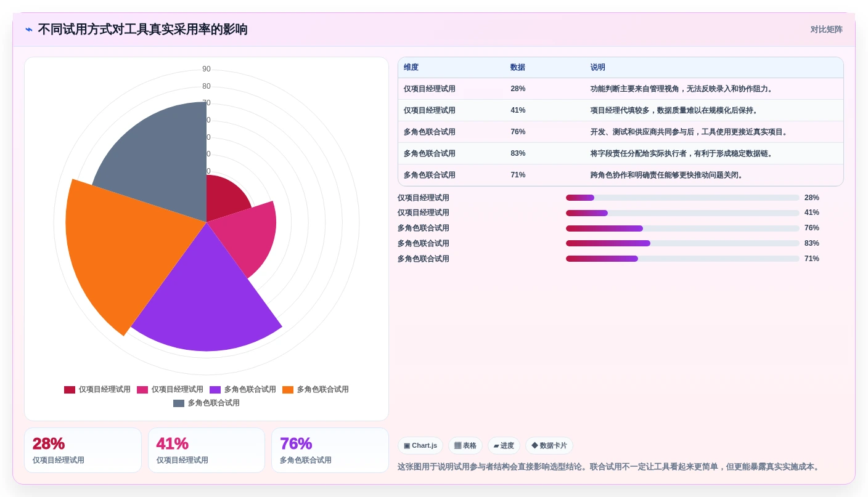868x497 pixels.
Task: Click the 90 axis label on chart
Action: pos(207,69)
